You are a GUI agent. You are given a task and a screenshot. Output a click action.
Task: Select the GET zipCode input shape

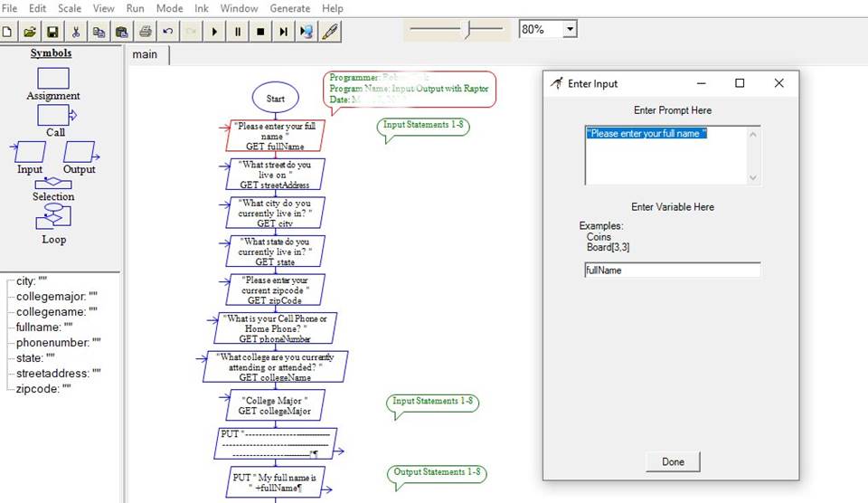coord(275,289)
